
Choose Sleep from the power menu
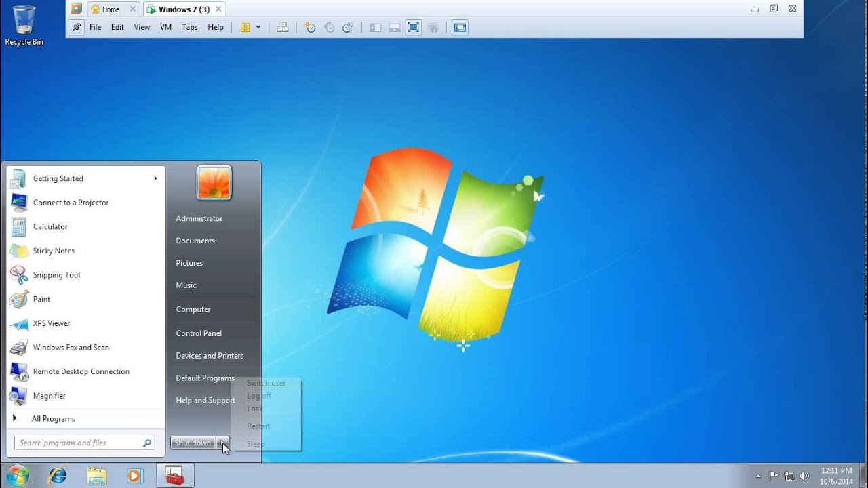click(256, 444)
